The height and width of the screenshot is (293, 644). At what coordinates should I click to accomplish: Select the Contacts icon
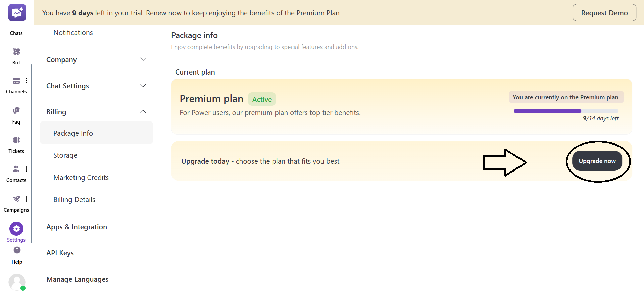[x=16, y=169]
